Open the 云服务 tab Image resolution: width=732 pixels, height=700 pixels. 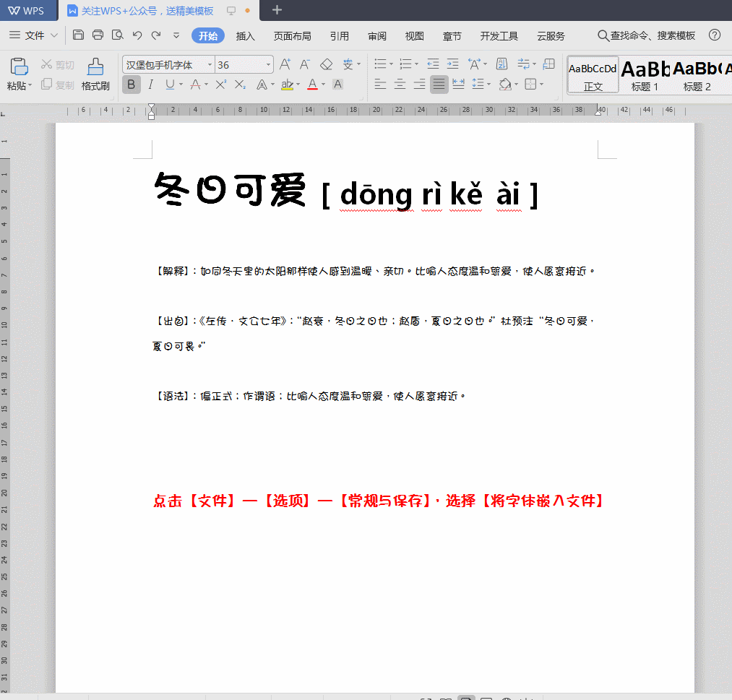(x=551, y=36)
